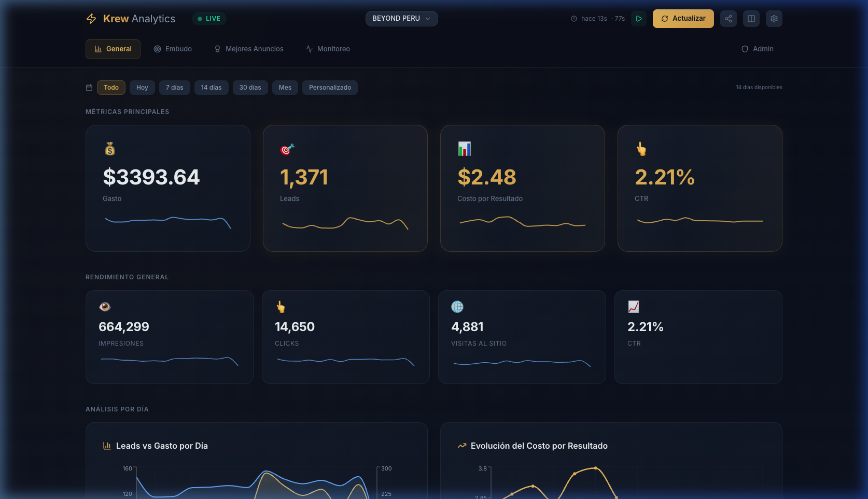Click the LIVE status indicator
Viewport: 868px width, 499px height.
tap(209, 18)
